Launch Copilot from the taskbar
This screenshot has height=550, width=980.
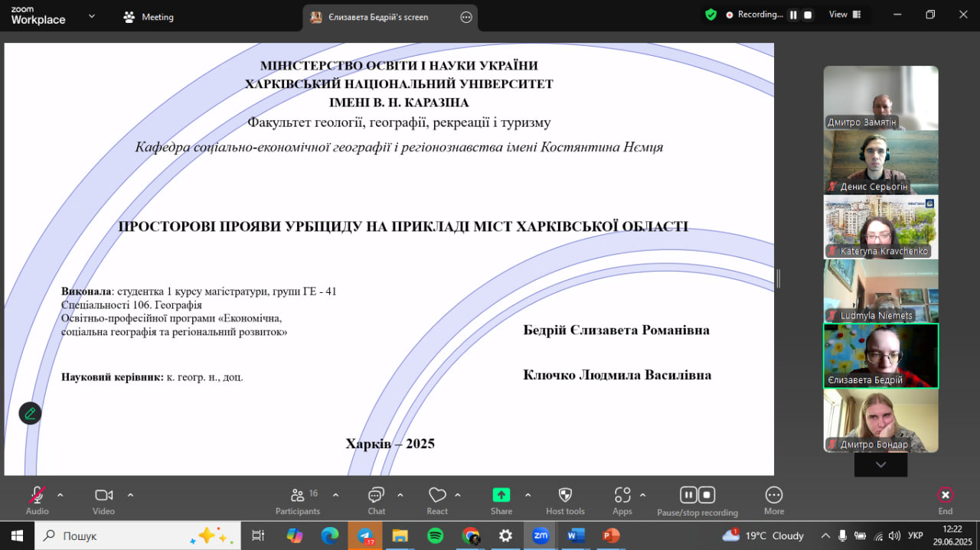click(295, 535)
